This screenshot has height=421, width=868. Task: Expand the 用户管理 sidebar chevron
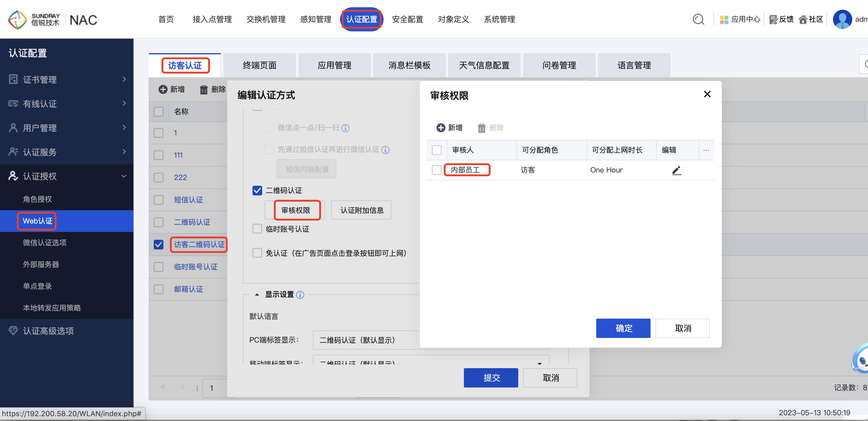click(x=124, y=128)
